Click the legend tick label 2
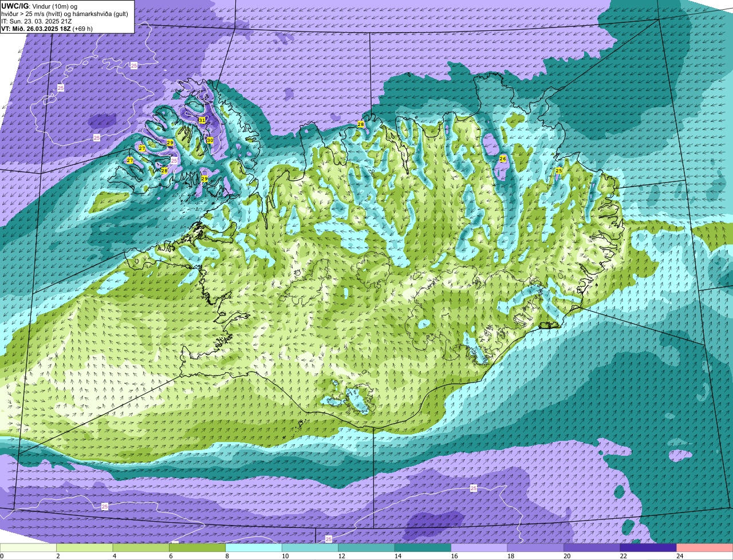 click(57, 556)
